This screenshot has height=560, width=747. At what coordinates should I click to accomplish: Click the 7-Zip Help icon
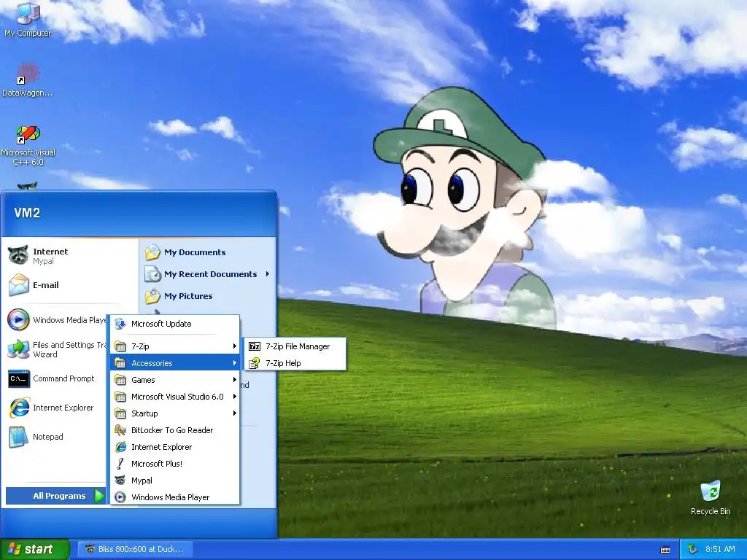[255, 363]
